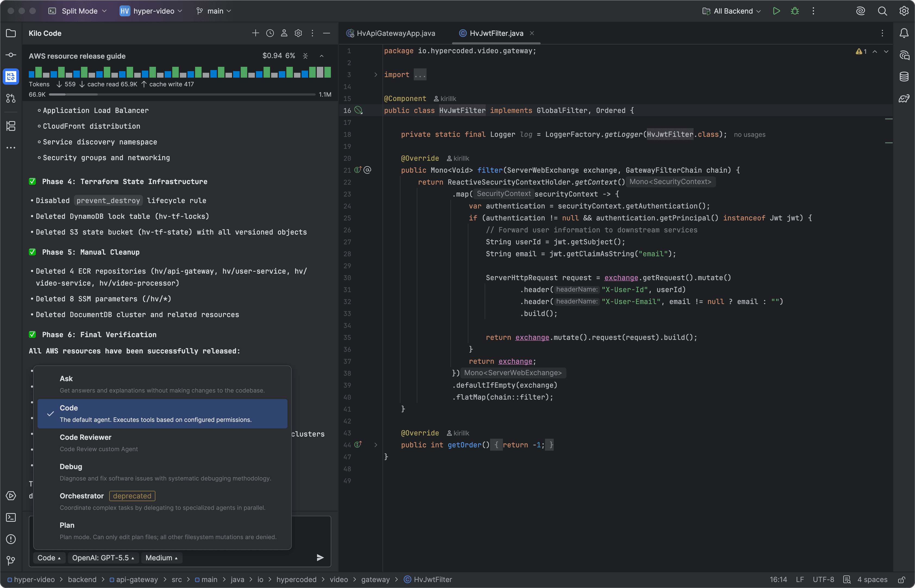Open the Git tool window icon
The height and width of the screenshot is (588, 915).
pyautogui.click(x=11, y=561)
